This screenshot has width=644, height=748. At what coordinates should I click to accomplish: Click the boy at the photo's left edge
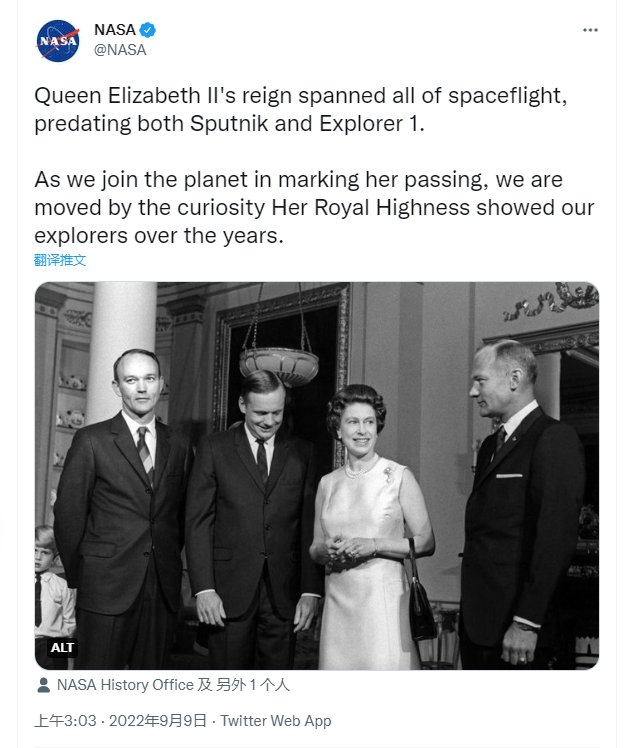[52, 587]
